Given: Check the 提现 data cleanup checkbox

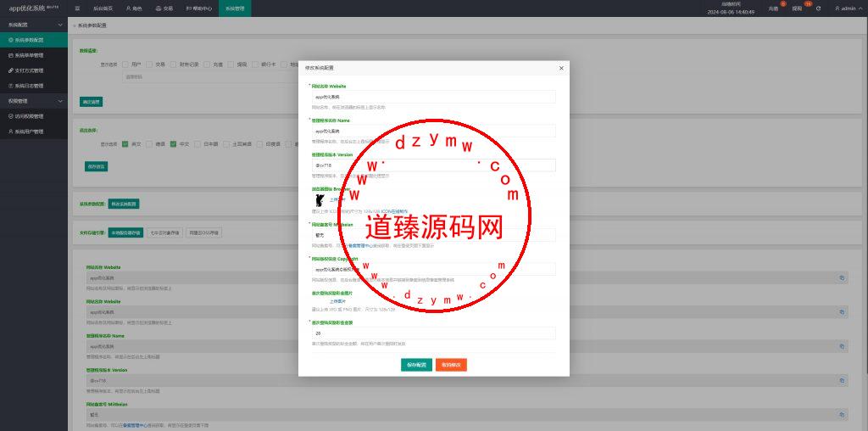Looking at the screenshot, I should 231,64.
